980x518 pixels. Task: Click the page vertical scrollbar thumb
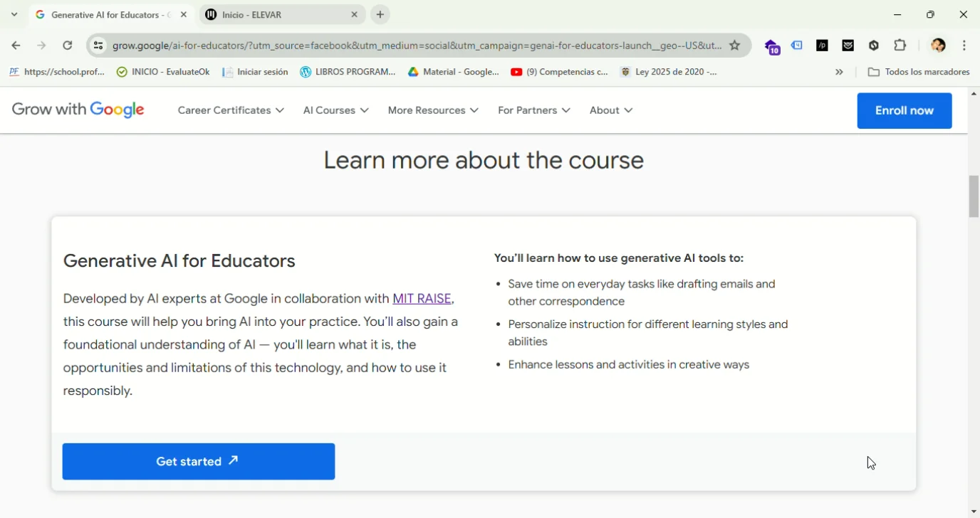[x=974, y=196]
